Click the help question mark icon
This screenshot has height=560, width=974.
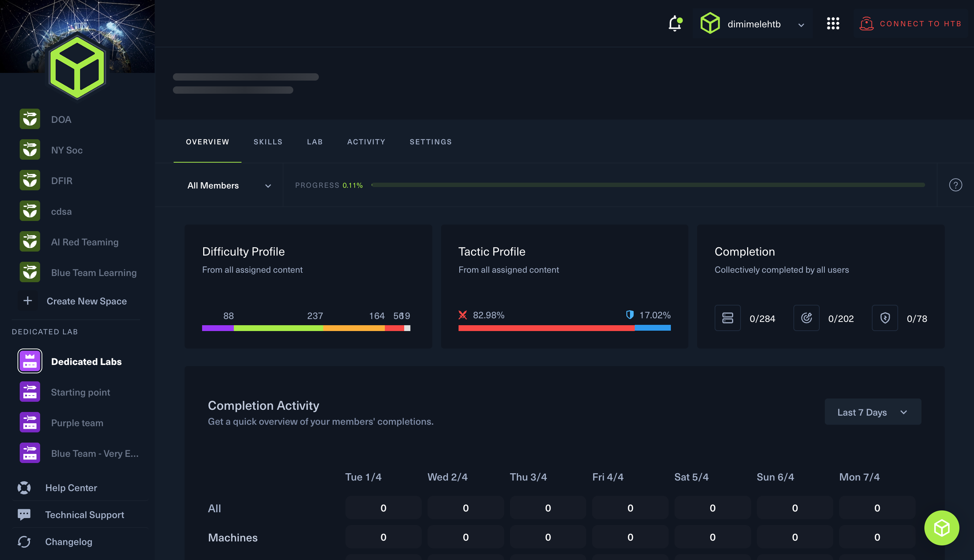(955, 185)
